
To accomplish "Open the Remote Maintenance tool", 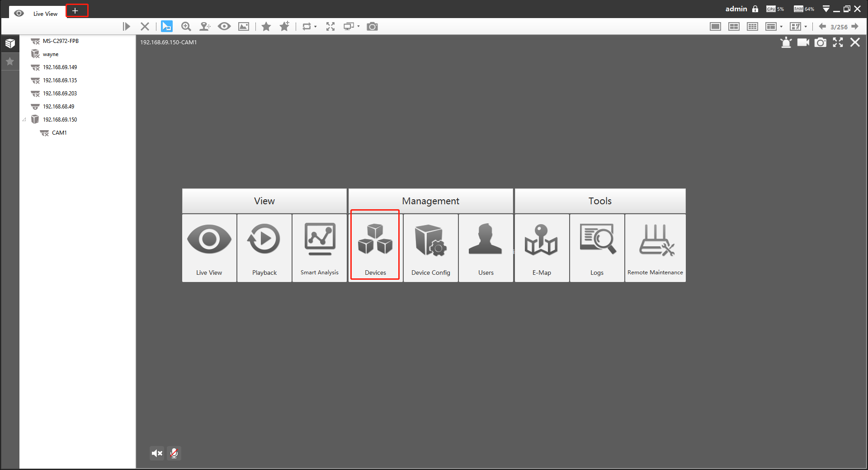I will 655,248.
